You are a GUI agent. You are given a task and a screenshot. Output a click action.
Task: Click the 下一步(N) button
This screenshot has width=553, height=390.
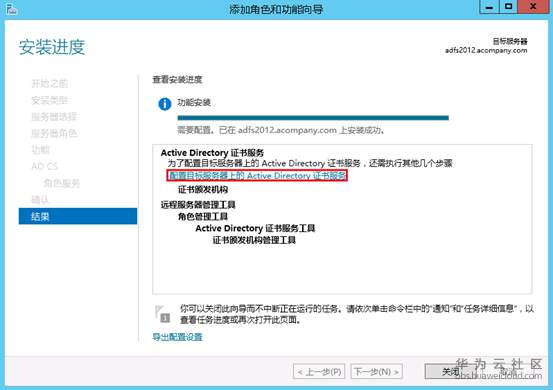coord(377,372)
